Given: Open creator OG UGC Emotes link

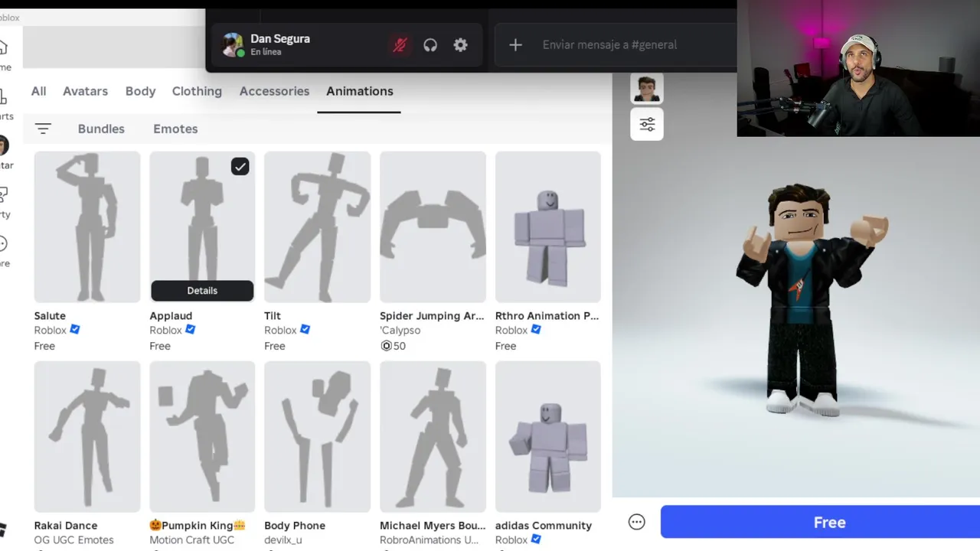Looking at the screenshot, I should (73, 540).
